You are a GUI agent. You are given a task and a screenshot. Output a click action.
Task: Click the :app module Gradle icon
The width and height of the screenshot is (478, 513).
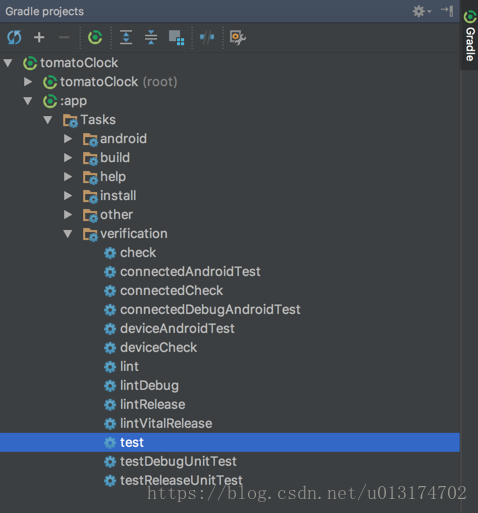click(x=50, y=101)
